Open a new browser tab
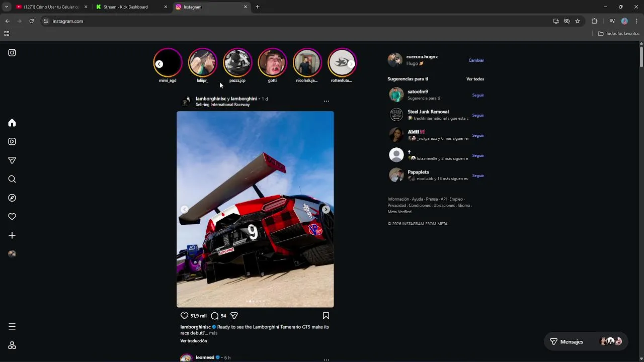644x362 pixels. [x=258, y=7]
